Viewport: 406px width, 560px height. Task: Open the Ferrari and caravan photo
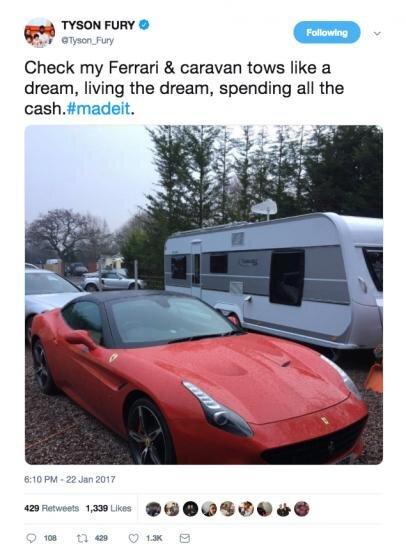[204, 295]
